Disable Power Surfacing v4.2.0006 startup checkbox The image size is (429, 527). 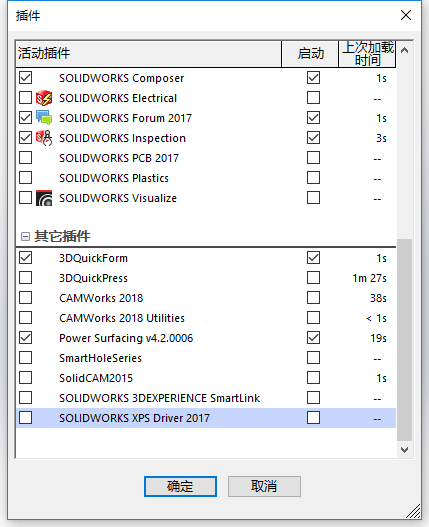point(313,338)
